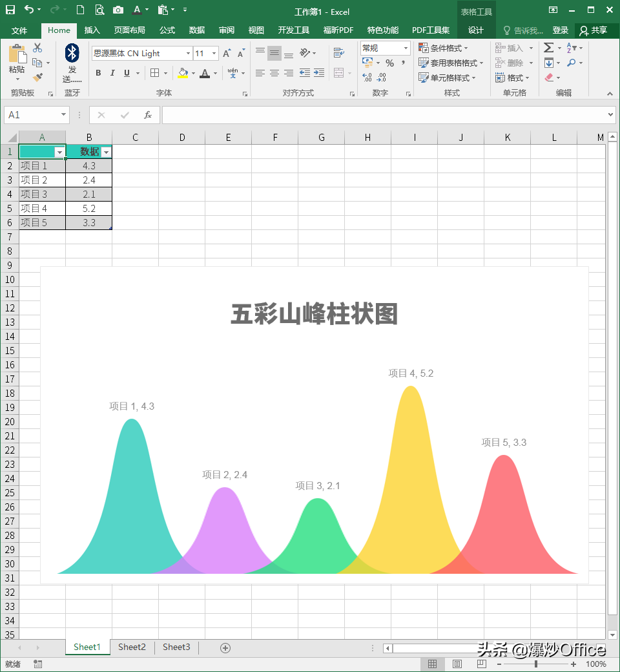This screenshot has width=620, height=672.
Task: Click the chart title 五彩山峰柱状图
Action: pyautogui.click(x=315, y=314)
